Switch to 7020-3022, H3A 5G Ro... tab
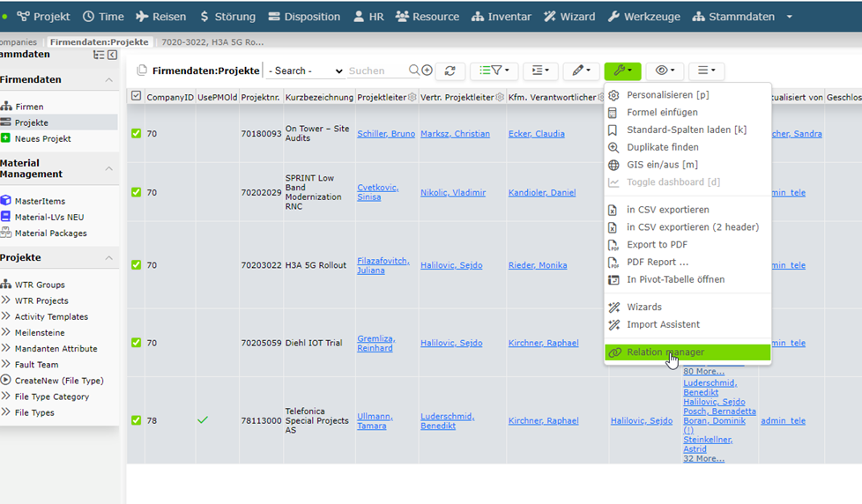Image resolution: width=862 pixels, height=504 pixels. click(x=212, y=41)
